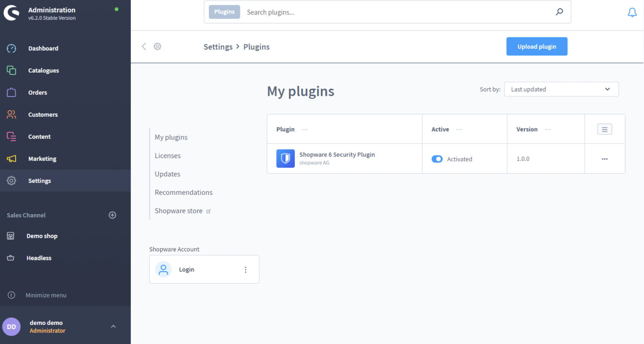Open the Licenses tab
The height and width of the screenshot is (344, 644).
[167, 156]
